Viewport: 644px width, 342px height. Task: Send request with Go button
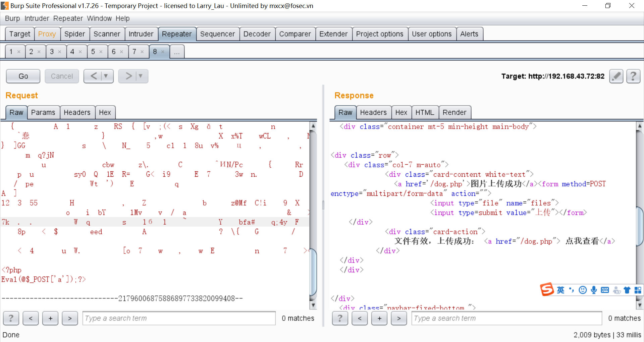[x=23, y=76]
